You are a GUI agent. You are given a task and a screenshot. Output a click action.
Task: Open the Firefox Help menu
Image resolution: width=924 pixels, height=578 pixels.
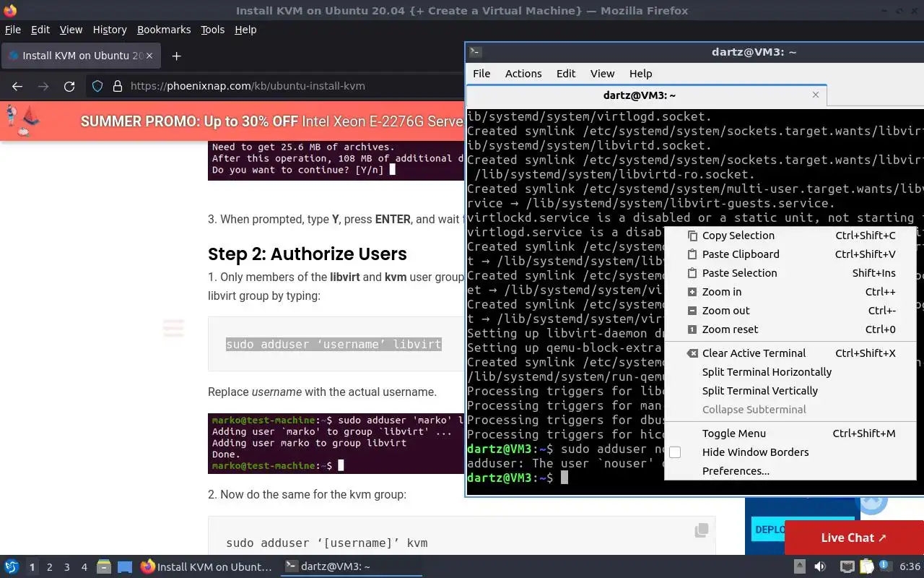pyautogui.click(x=245, y=30)
